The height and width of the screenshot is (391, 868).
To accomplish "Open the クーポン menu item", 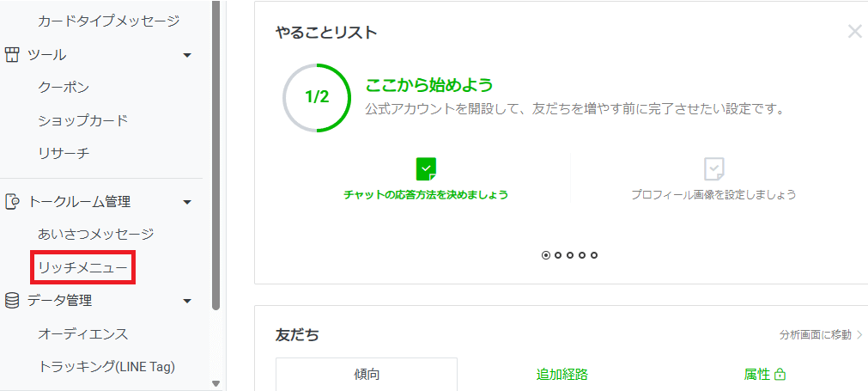I will 64,87.
